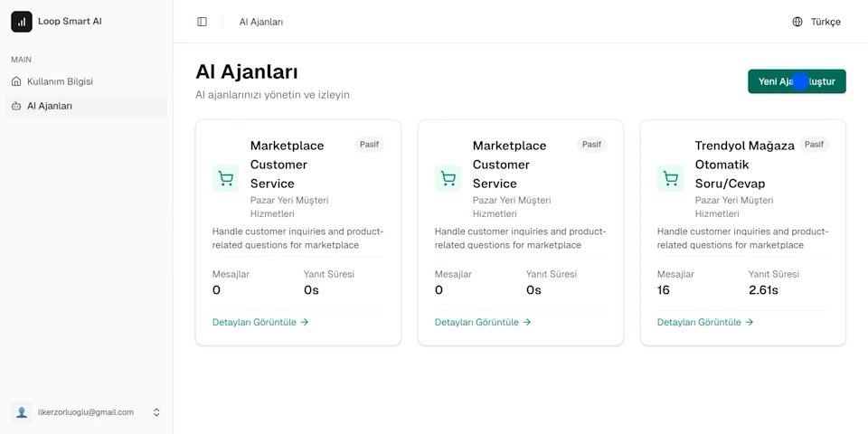Click subtitle AI ajanlarınızı yönetin ve izleyin

click(272, 95)
